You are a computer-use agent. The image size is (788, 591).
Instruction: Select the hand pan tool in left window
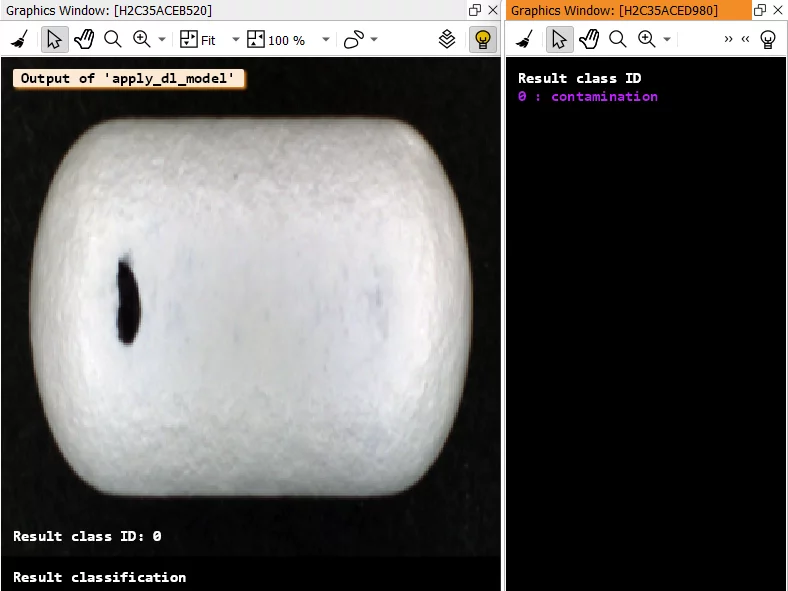point(84,40)
